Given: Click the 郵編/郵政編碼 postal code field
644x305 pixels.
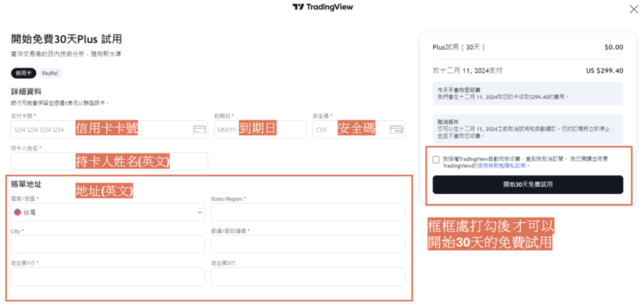Looking at the screenshot, I should point(308,244).
